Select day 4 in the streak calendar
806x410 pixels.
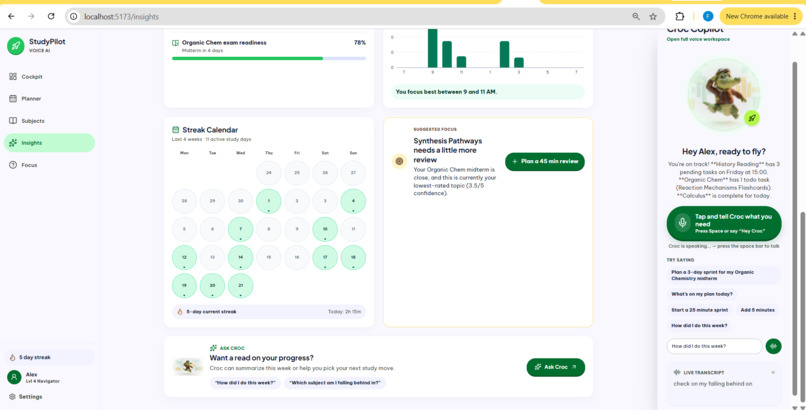[353, 201]
